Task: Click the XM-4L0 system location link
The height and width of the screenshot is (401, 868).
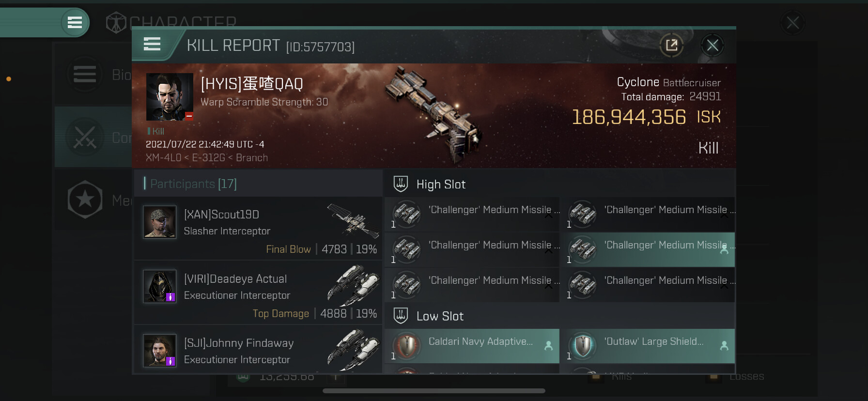Action: click(x=163, y=158)
